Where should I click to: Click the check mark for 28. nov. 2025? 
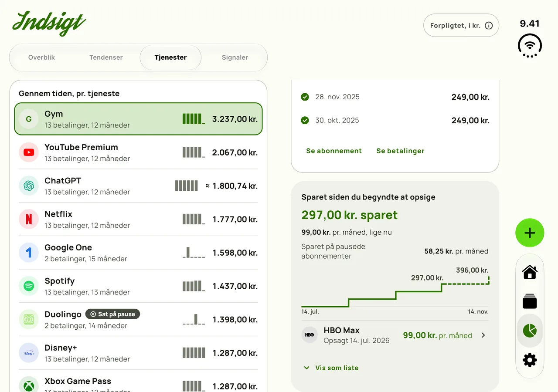pos(305,97)
